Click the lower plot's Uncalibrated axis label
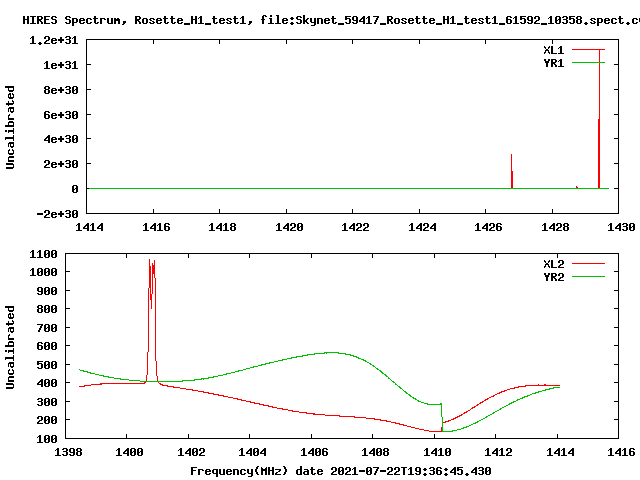This screenshot has width=640, height=480. click(10, 347)
